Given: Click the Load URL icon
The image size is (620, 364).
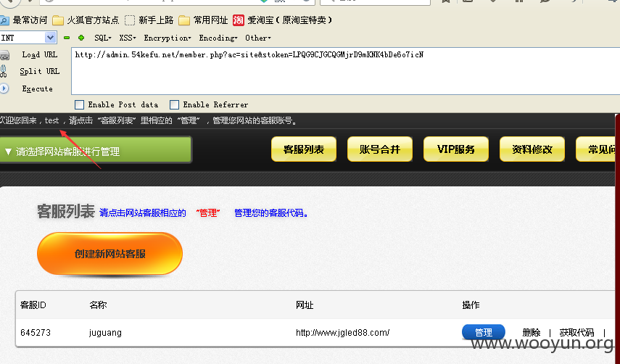Looking at the screenshot, I should (x=4, y=55).
